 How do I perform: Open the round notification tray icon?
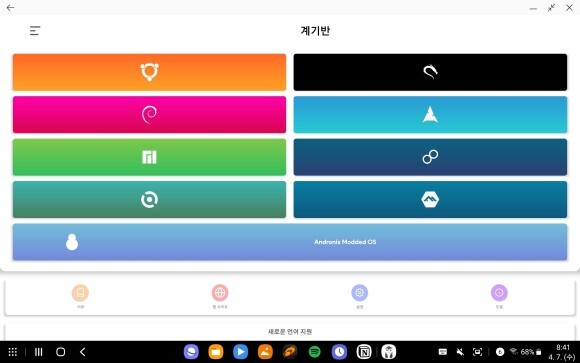click(x=500, y=352)
